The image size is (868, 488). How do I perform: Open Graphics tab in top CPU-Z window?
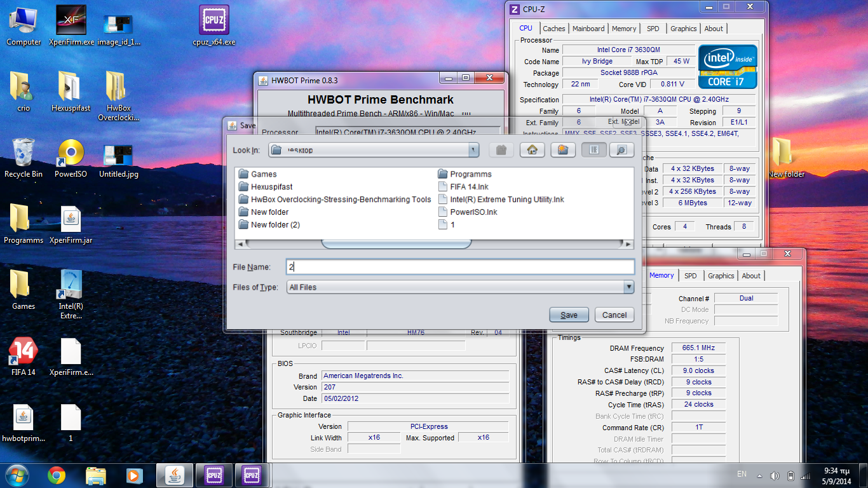[683, 29]
